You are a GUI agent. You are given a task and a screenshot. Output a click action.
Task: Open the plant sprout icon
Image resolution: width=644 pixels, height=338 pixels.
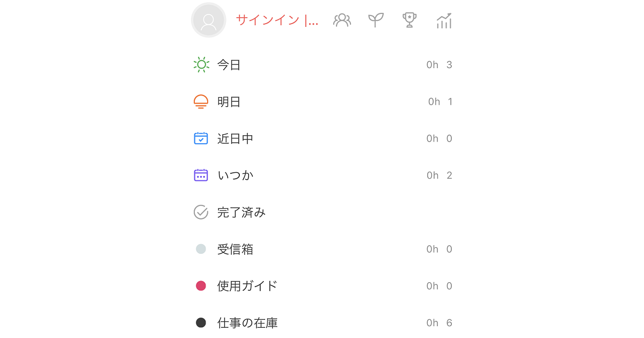click(376, 20)
